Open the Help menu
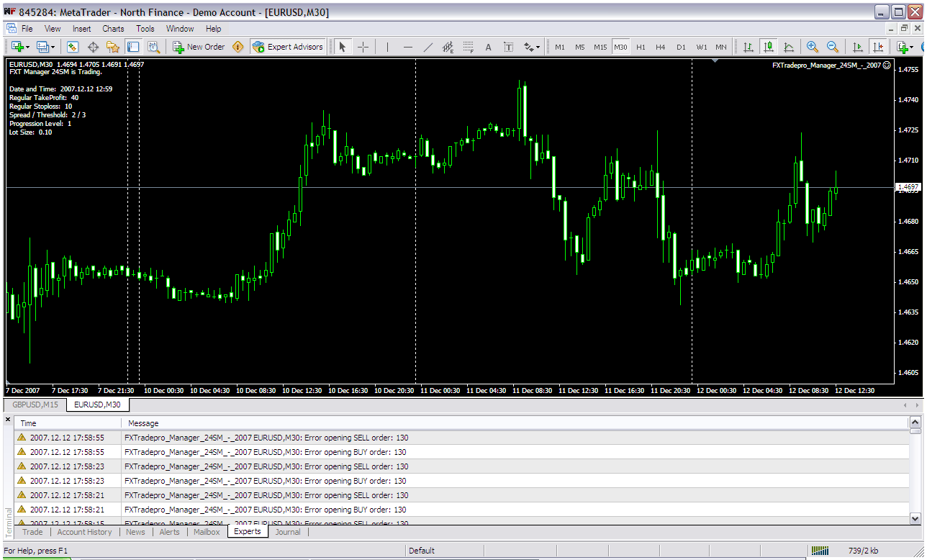927x560 pixels. pos(214,29)
